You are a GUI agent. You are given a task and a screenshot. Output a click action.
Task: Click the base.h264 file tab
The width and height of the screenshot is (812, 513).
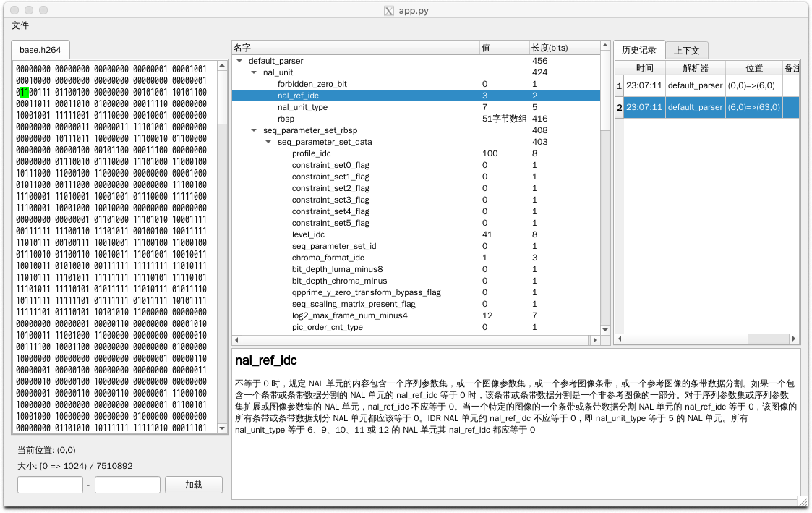(x=40, y=50)
